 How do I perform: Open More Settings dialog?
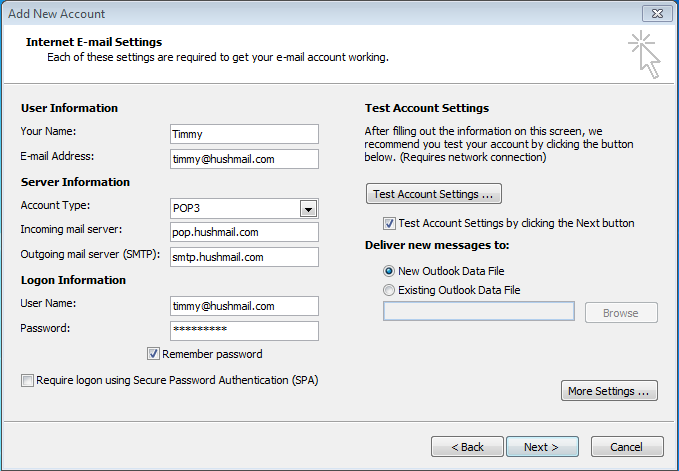tap(609, 391)
